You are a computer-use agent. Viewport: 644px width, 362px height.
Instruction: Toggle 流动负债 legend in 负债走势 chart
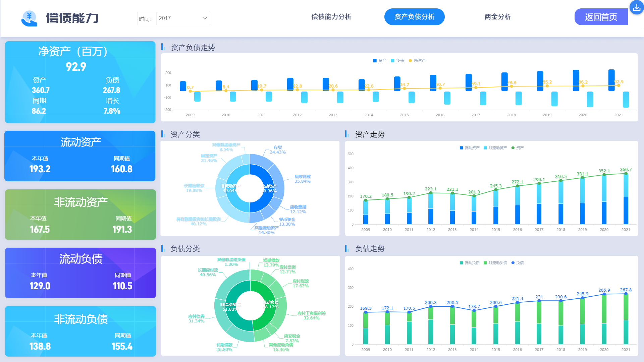pyautogui.click(x=469, y=263)
